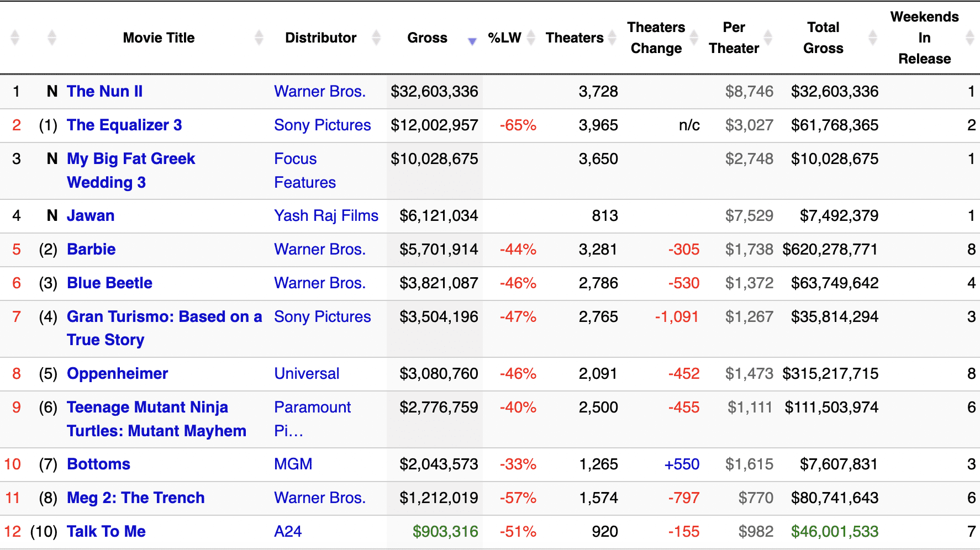Click the Per Theater column header
This screenshot has height=550, width=980.
pyautogui.click(x=734, y=38)
